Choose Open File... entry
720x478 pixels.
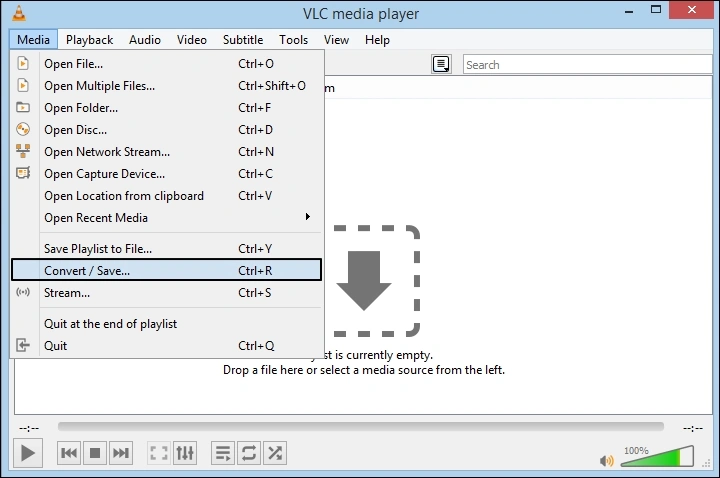click(167, 64)
